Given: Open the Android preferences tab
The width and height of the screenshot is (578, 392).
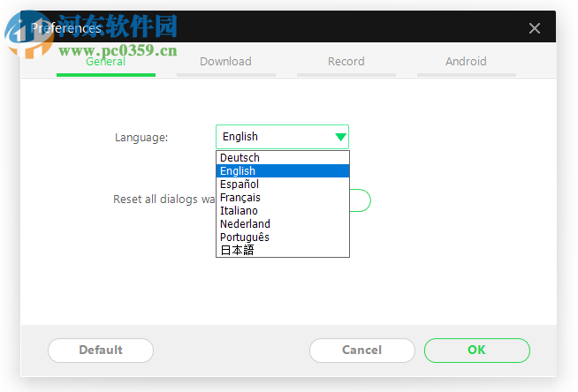Looking at the screenshot, I should pos(467,62).
